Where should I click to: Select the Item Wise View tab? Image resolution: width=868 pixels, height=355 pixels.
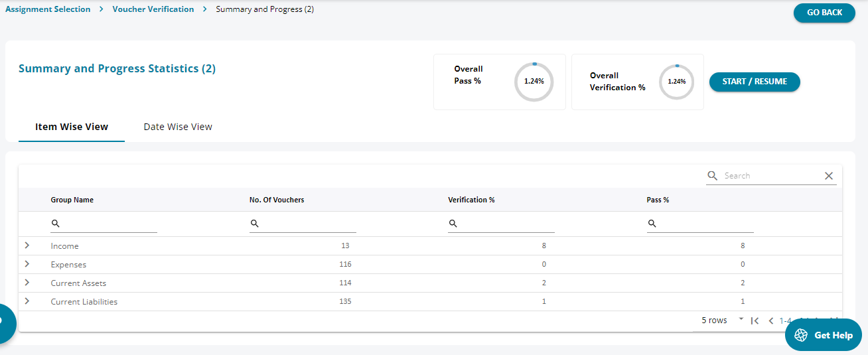pyautogui.click(x=72, y=127)
